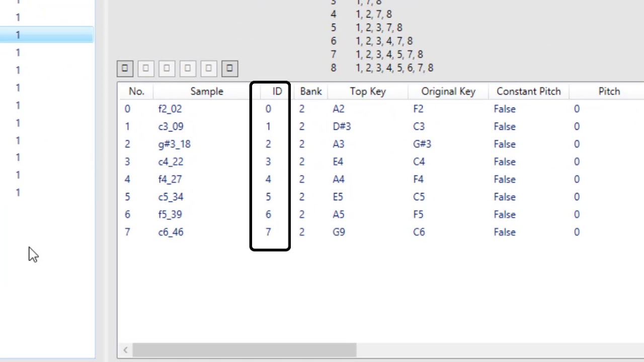Click the Top Key cell A4
The width and height of the screenshot is (644, 362).
[x=339, y=179]
